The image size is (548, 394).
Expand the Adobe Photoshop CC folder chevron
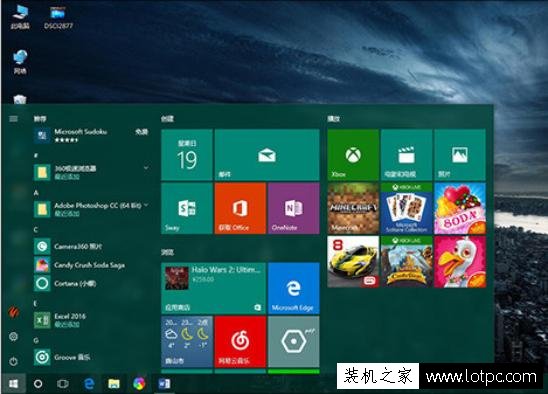tap(146, 205)
